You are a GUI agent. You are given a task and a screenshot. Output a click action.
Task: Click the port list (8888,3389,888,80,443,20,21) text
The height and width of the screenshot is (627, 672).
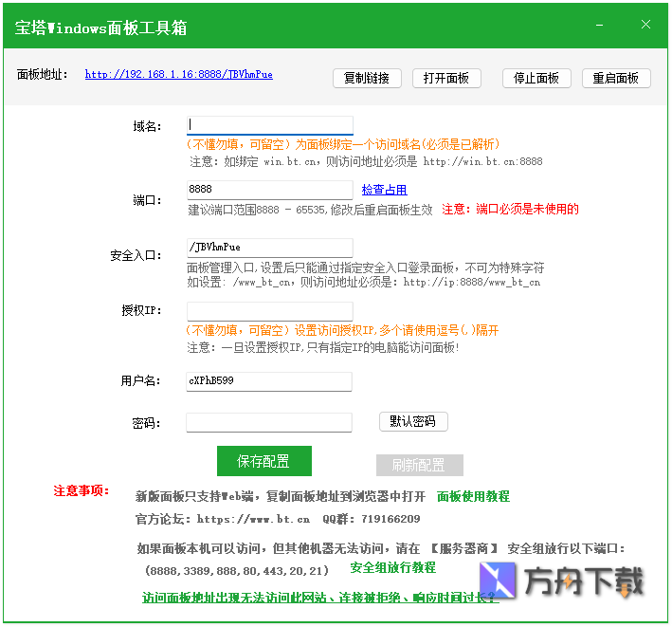coord(237,571)
